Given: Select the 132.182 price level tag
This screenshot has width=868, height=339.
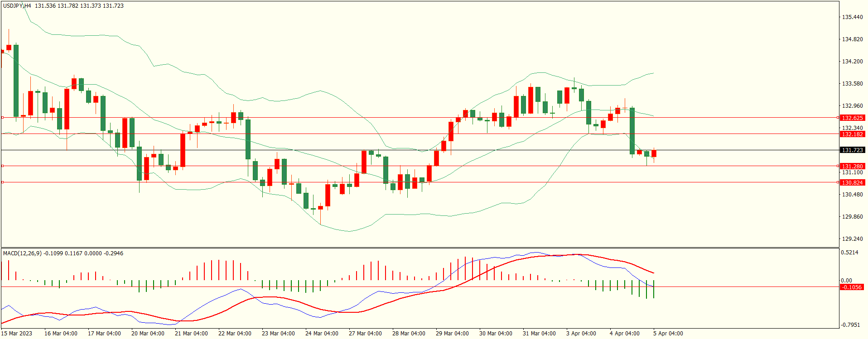Looking at the screenshot, I should pos(852,134).
